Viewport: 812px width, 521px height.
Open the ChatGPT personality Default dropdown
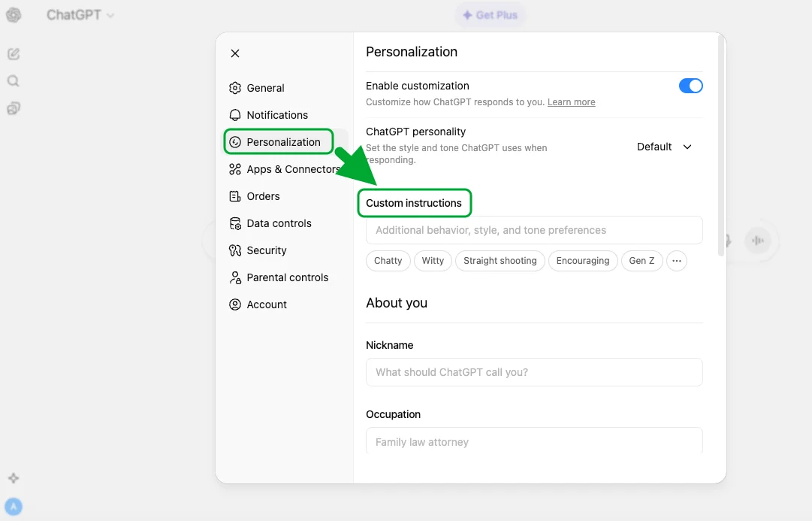(664, 147)
